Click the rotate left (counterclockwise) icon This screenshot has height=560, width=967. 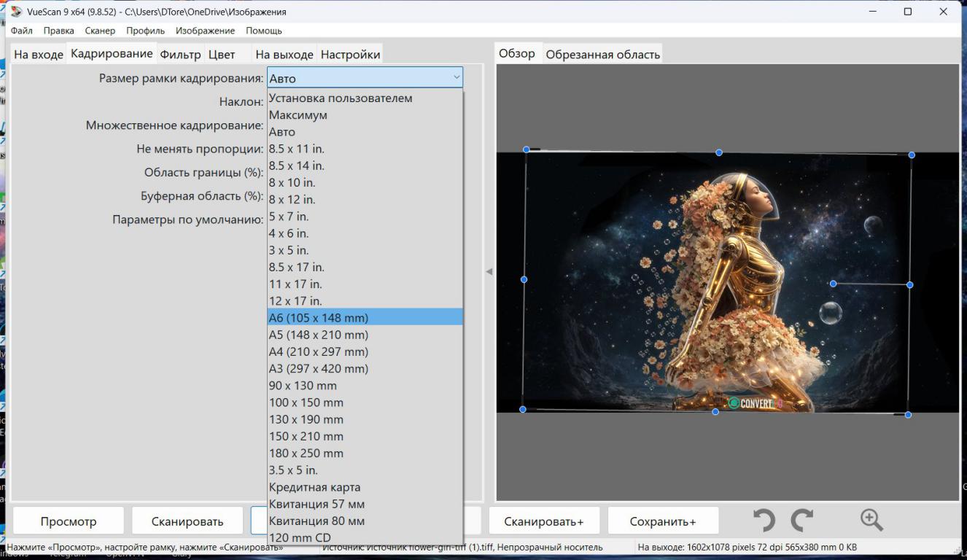click(764, 520)
